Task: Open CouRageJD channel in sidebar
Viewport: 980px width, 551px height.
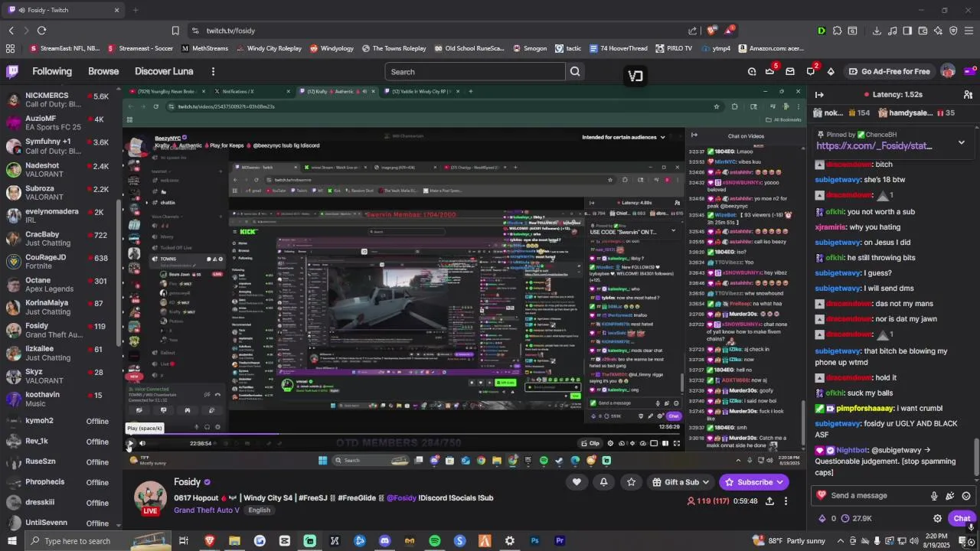Action: click(x=61, y=262)
